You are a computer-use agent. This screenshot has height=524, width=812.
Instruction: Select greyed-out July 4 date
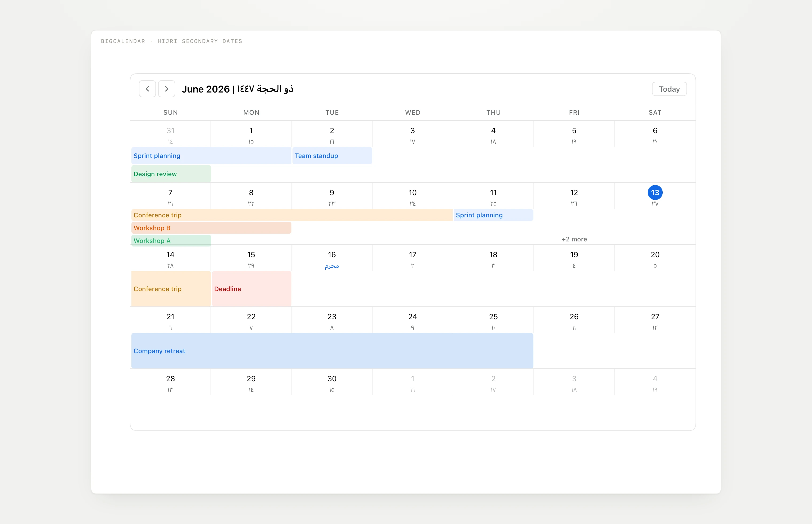coord(655,379)
